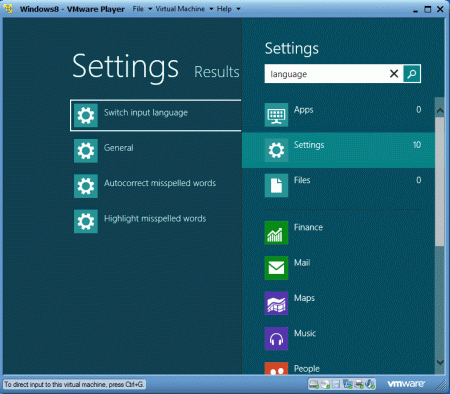
Task: Maximize the VMware Player window
Action: (x=427, y=9)
